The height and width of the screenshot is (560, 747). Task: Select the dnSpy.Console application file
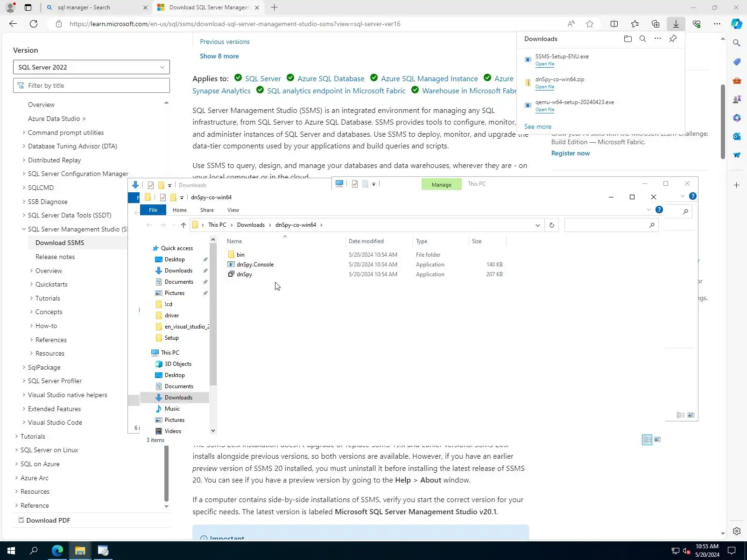pyautogui.click(x=255, y=265)
